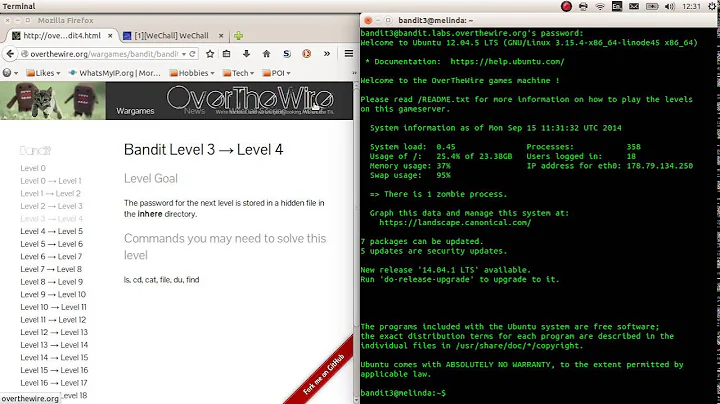The image size is (720, 404).
Task: Click the help.ubuntu.com URL in terminal
Action: [x=507, y=62]
